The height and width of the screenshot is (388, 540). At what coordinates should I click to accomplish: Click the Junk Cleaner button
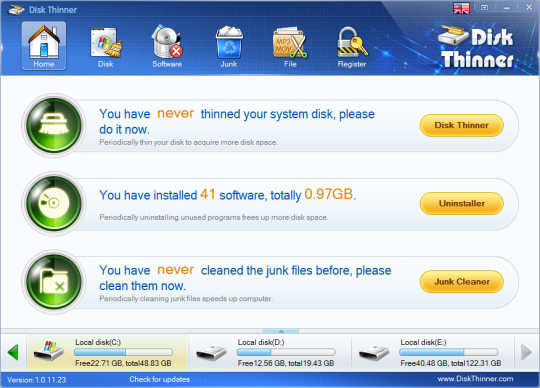coord(461,282)
